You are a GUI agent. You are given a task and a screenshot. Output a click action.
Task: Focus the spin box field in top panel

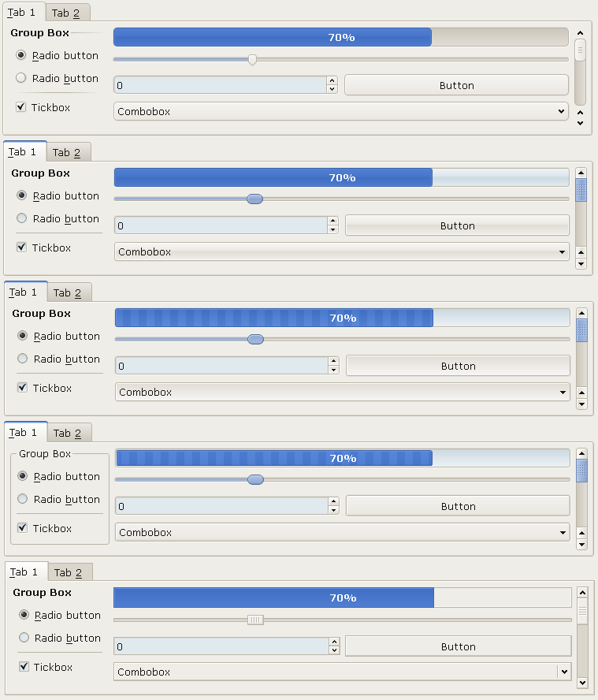[x=221, y=85]
